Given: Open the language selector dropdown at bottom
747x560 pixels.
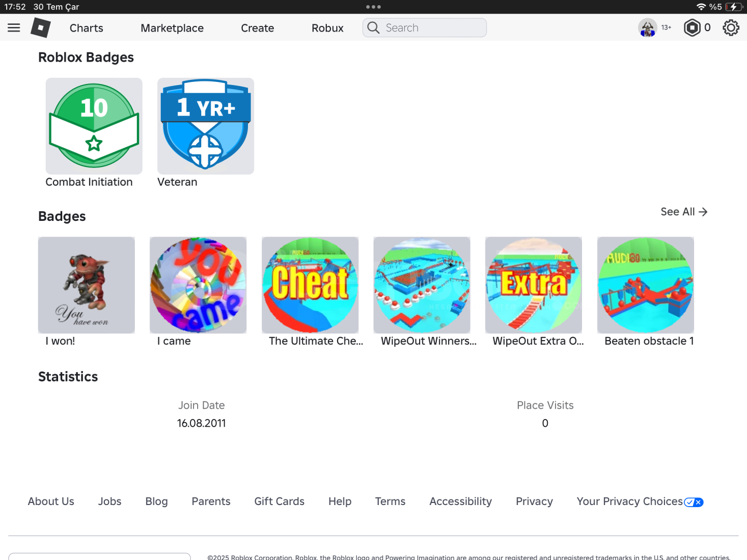Looking at the screenshot, I should tap(100, 556).
